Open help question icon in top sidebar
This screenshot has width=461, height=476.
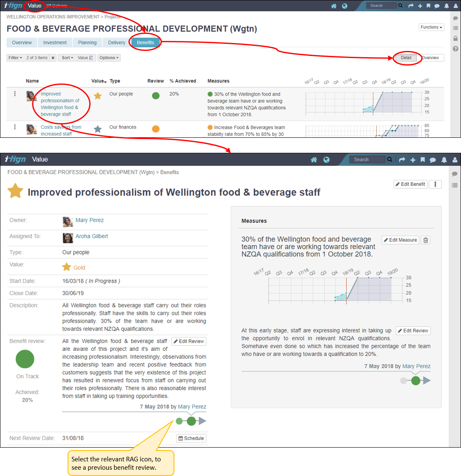pyautogui.click(x=455, y=48)
